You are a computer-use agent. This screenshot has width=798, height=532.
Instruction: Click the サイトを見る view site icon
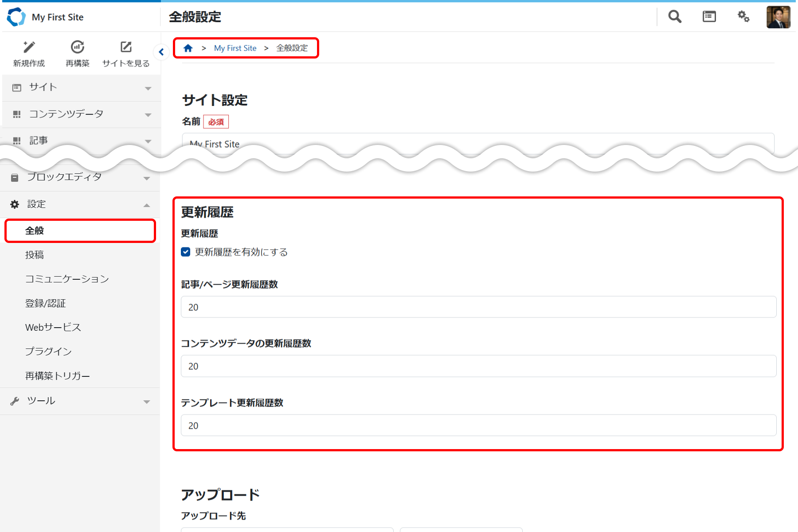[x=126, y=47]
